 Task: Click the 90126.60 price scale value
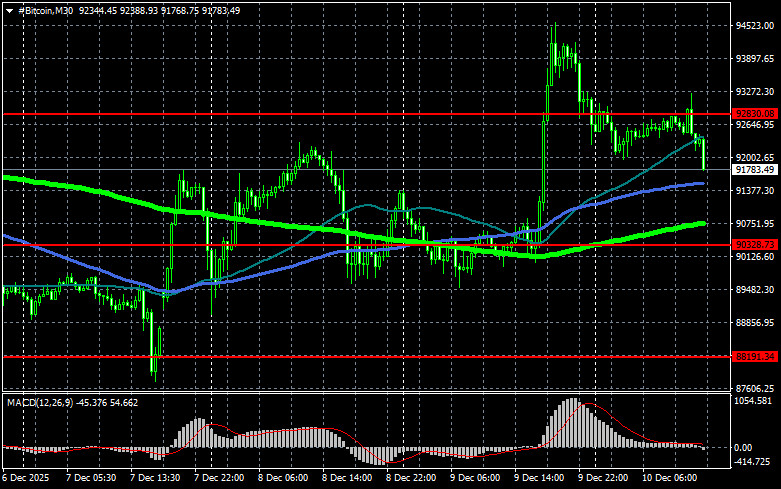(755, 256)
